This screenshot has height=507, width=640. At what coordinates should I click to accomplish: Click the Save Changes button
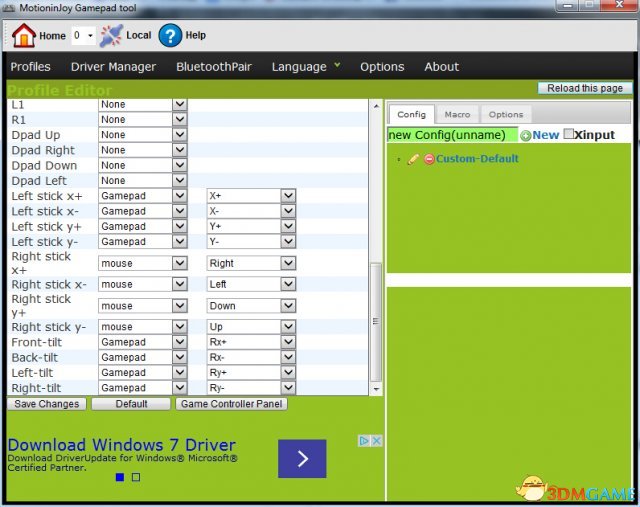(47, 404)
